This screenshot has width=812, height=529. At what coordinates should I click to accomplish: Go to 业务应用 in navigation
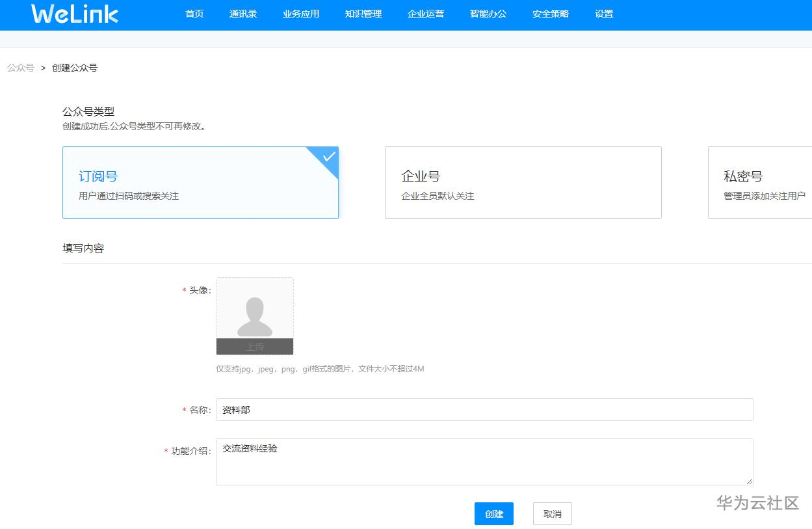(x=301, y=14)
